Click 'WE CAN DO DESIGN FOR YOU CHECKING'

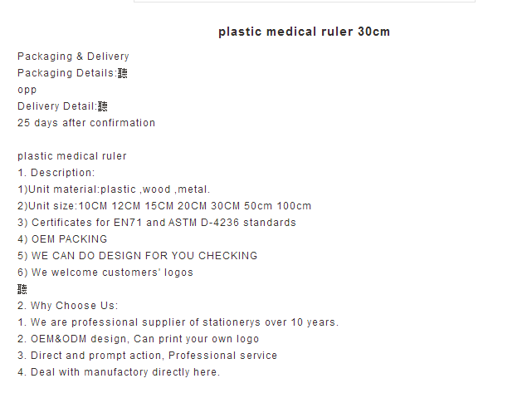[144, 256]
